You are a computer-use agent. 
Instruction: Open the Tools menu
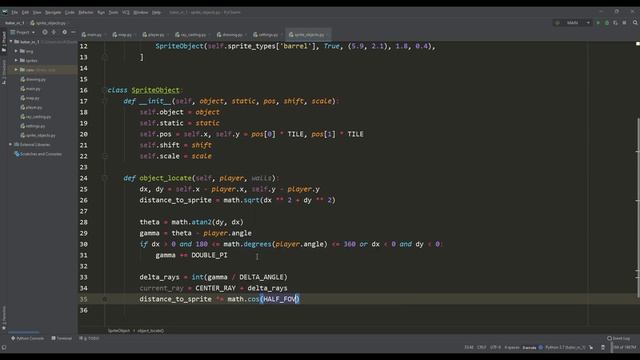coord(113,12)
